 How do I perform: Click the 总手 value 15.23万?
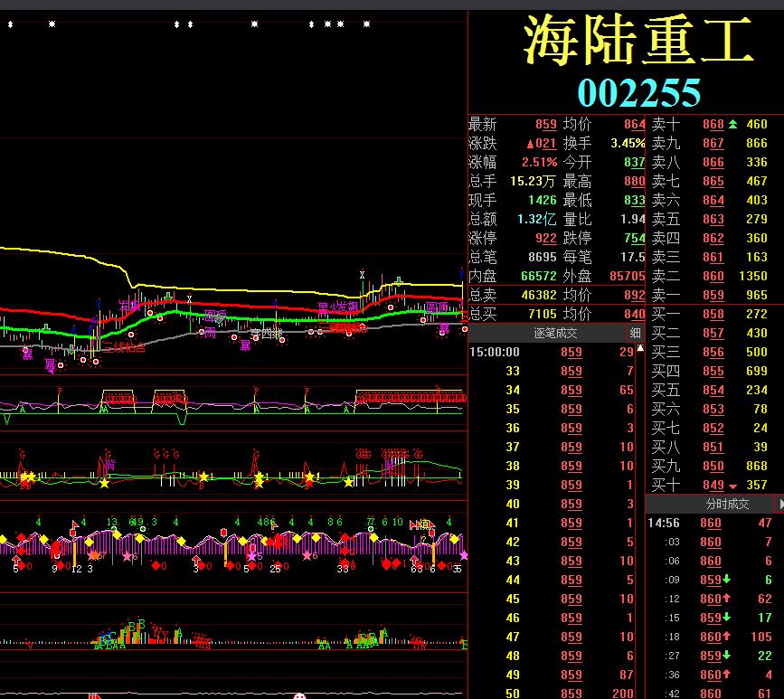pos(533,181)
